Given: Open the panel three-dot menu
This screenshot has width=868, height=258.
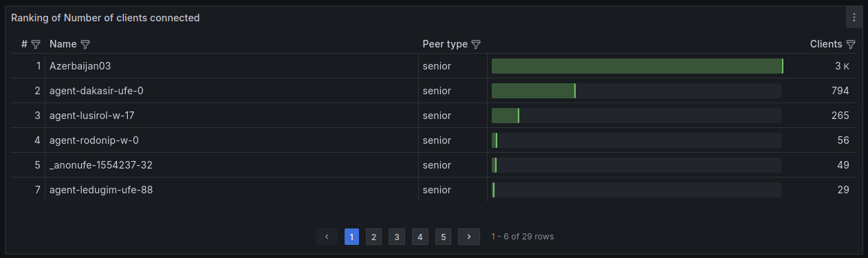Looking at the screenshot, I should point(854,18).
